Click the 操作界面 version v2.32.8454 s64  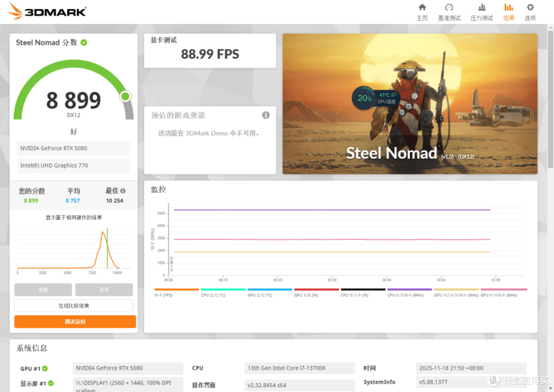(x=300, y=385)
